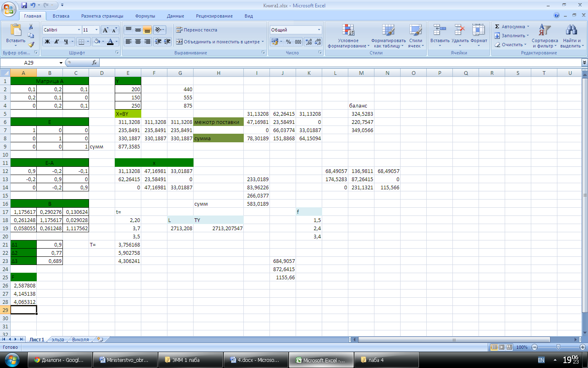Image resolution: width=588 pixels, height=368 pixels.
Task: Switch to Данные tab
Action: pos(175,16)
